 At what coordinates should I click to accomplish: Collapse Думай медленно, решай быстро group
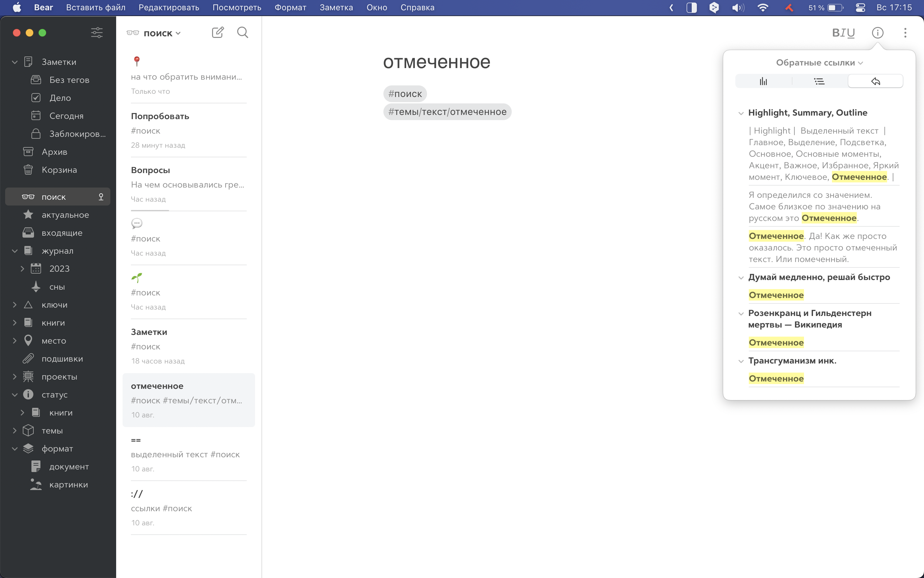tap(741, 277)
